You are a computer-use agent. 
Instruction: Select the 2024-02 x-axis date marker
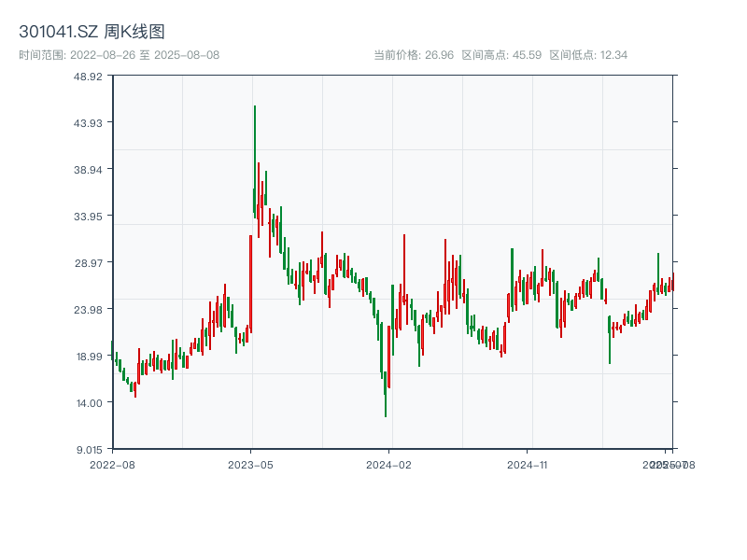point(389,464)
